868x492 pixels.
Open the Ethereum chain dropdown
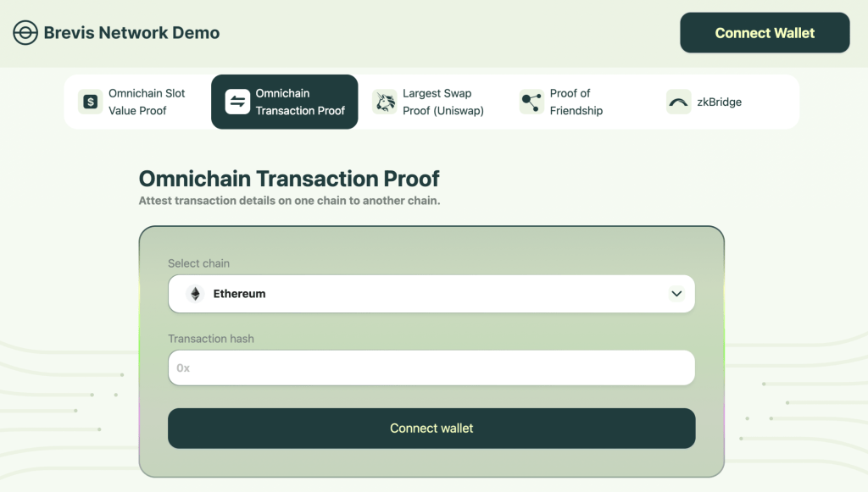[431, 294]
